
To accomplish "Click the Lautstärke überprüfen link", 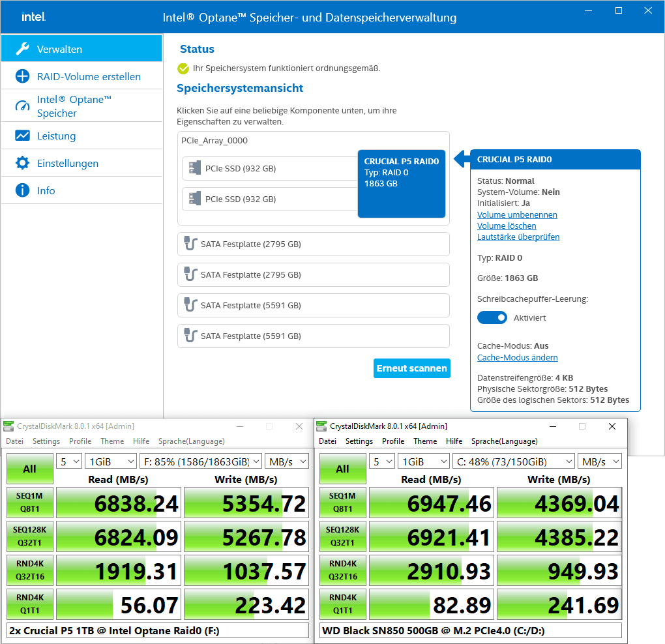I will [518, 237].
